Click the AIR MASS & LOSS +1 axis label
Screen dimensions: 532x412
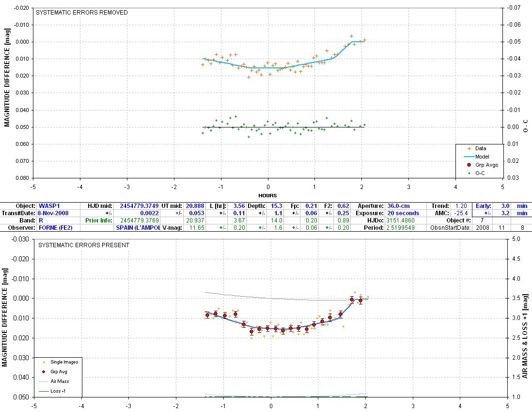[x=525, y=337]
